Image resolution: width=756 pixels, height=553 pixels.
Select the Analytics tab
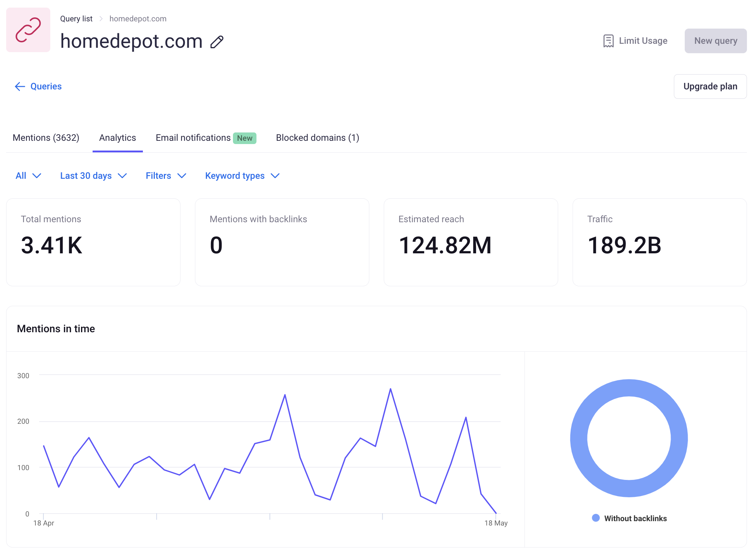118,138
